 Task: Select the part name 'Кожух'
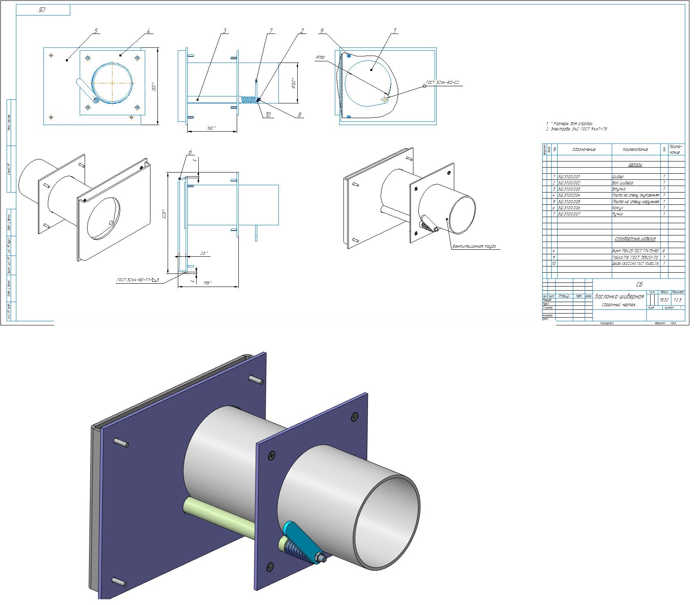617,208
